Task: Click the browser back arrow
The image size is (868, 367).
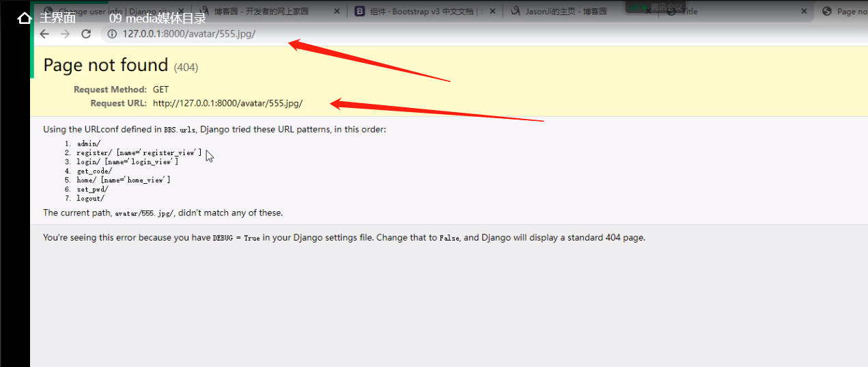Action: pos(44,33)
